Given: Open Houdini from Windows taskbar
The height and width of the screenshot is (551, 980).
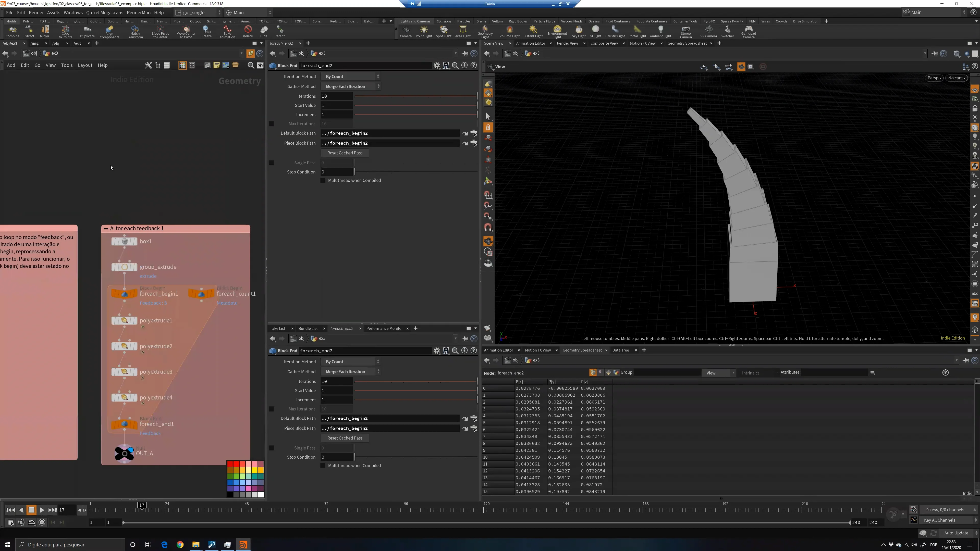Looking at the screenshot, I should [243, 545].
